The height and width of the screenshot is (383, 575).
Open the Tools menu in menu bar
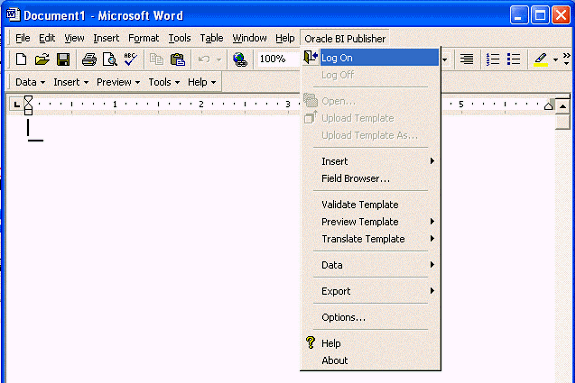tap(179, 38)
